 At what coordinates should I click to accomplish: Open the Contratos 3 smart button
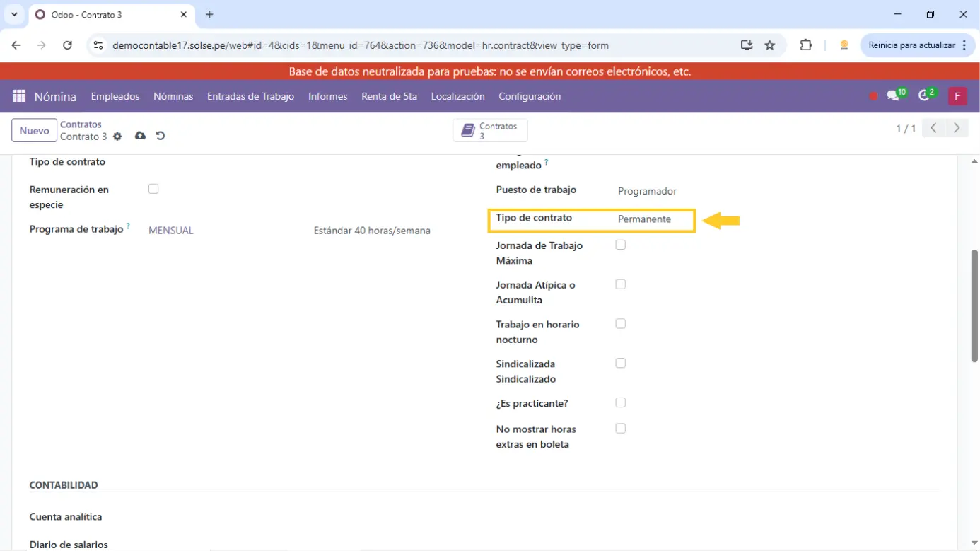[490, 131]
